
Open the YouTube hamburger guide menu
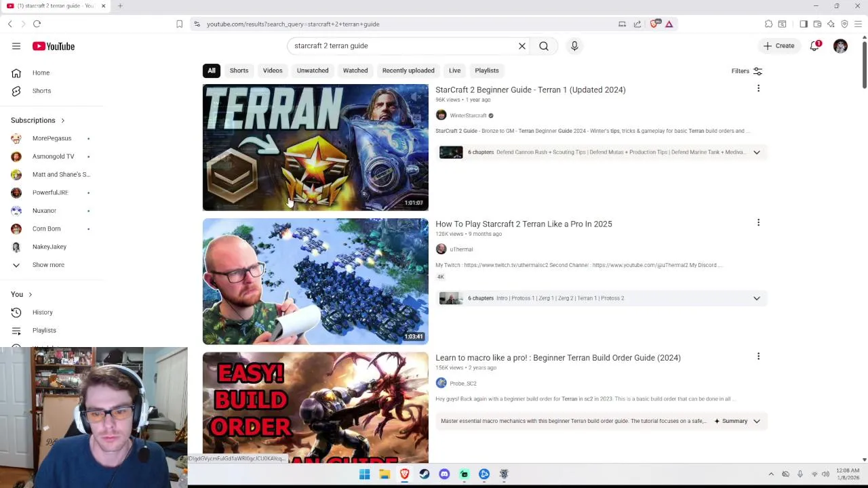coord(16,46)
